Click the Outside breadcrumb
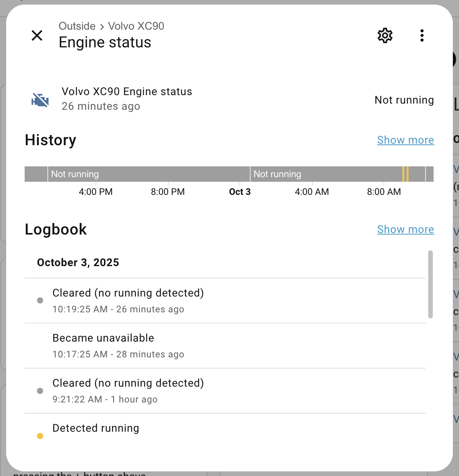459x476 pixels. click(77, 26)
